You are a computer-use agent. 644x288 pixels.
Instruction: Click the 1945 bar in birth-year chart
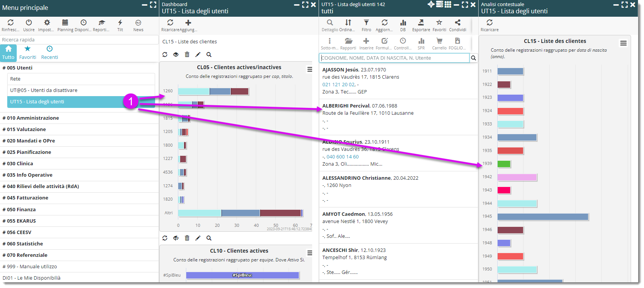(x=542, y=217)
